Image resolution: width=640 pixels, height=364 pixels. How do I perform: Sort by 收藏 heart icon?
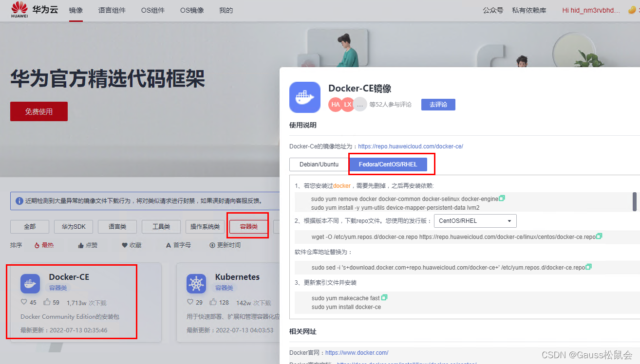(x=125, y=245)
